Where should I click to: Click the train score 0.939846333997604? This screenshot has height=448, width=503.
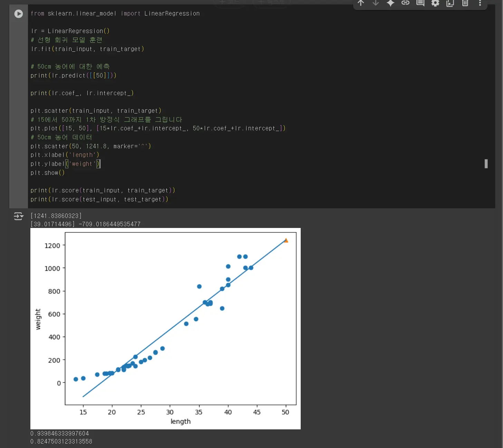tap(60, 434)
